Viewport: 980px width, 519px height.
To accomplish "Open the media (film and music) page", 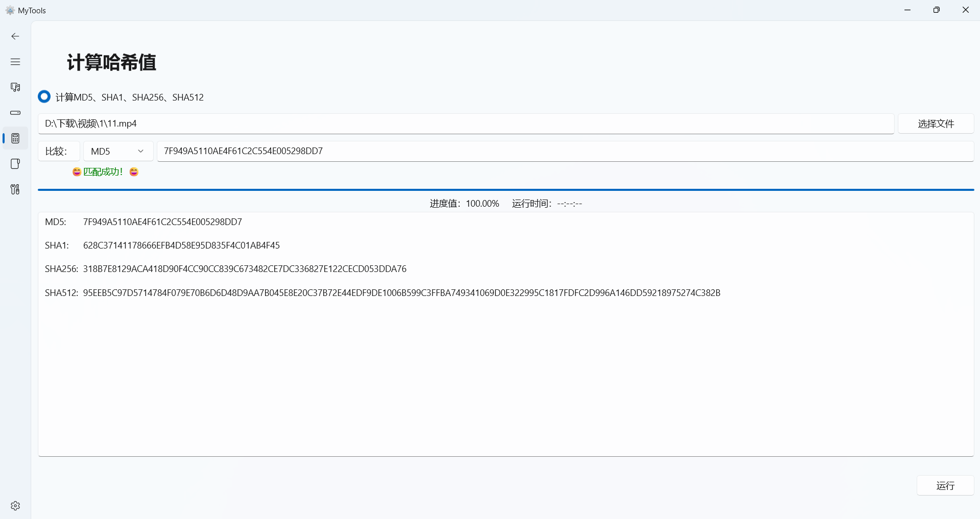I will 15,87.
